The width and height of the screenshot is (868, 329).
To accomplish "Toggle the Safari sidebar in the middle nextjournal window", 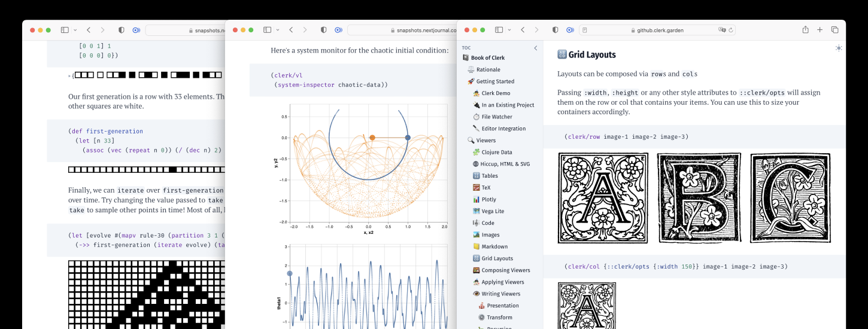I will click(268, 30).
